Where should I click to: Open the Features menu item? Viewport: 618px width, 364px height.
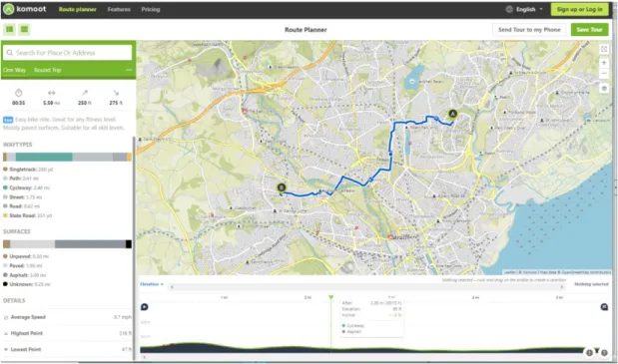click(x=119, y=9)
